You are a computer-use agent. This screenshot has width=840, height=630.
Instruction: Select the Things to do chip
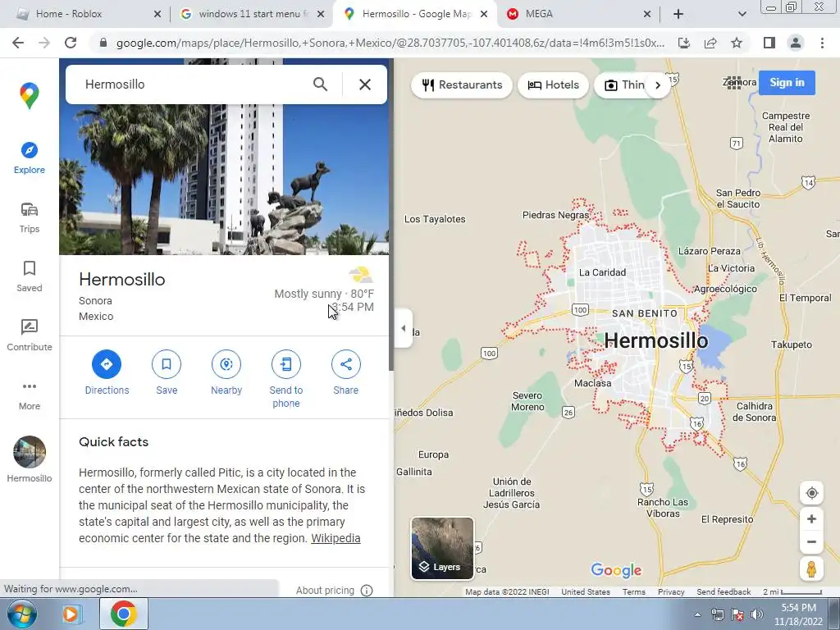click(x=623, y=84)
